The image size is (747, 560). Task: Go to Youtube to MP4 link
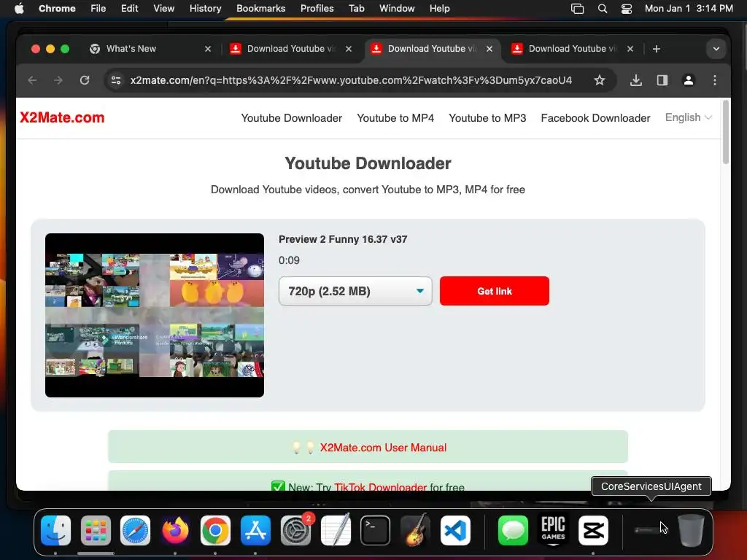click(395, 118)
